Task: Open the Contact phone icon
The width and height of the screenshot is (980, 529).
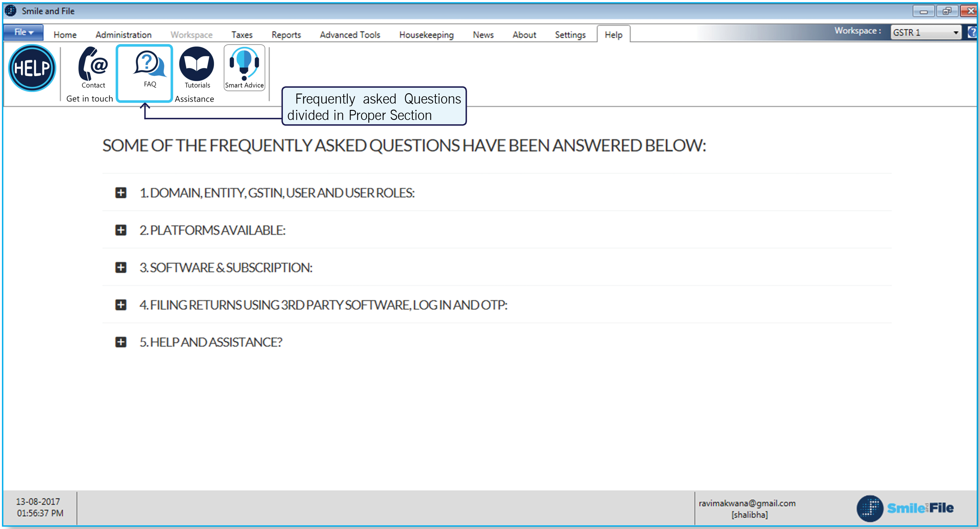Action: tap(93, 65)
